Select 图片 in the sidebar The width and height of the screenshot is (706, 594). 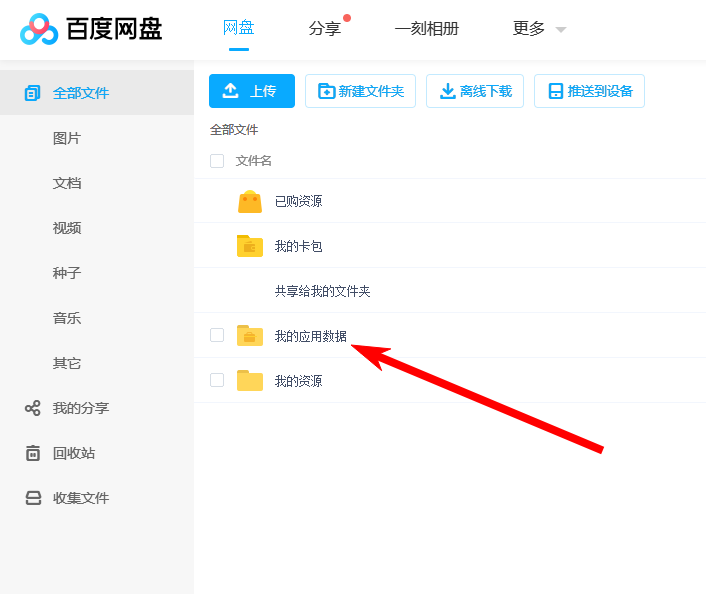[67, 138]
